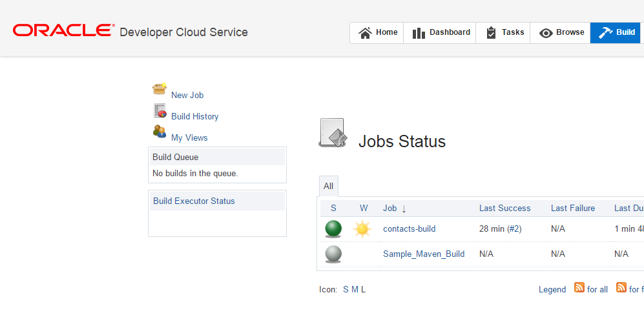Click the New Job package icon
The width and height of the screenshot is (644, 315).
(160, 89)
